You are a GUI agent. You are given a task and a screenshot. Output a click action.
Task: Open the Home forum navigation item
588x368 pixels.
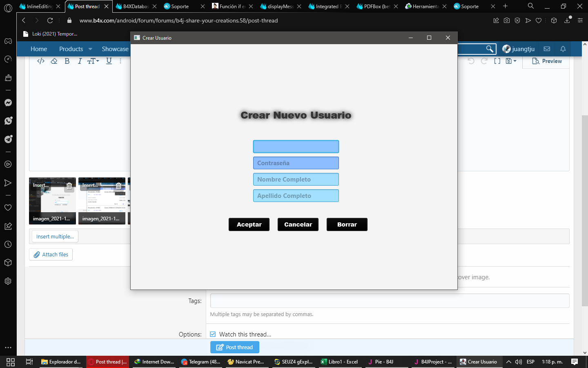click(x=39, y=49)
